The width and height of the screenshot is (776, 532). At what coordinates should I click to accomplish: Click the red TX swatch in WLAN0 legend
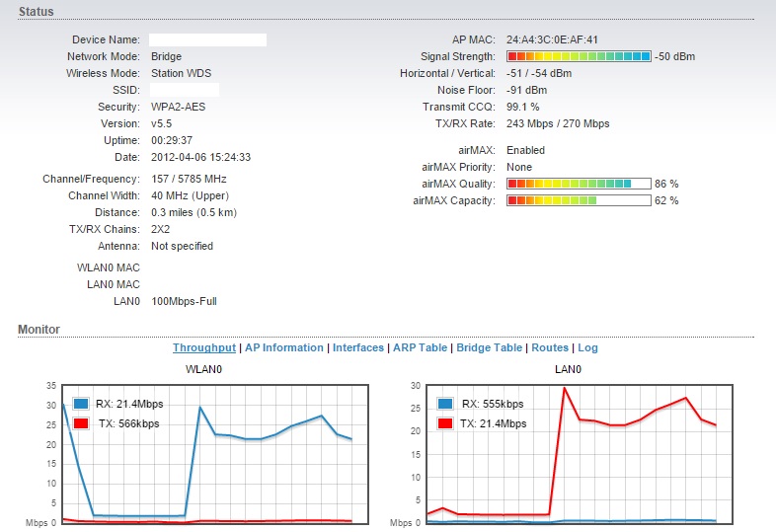[x=80, y=423]
